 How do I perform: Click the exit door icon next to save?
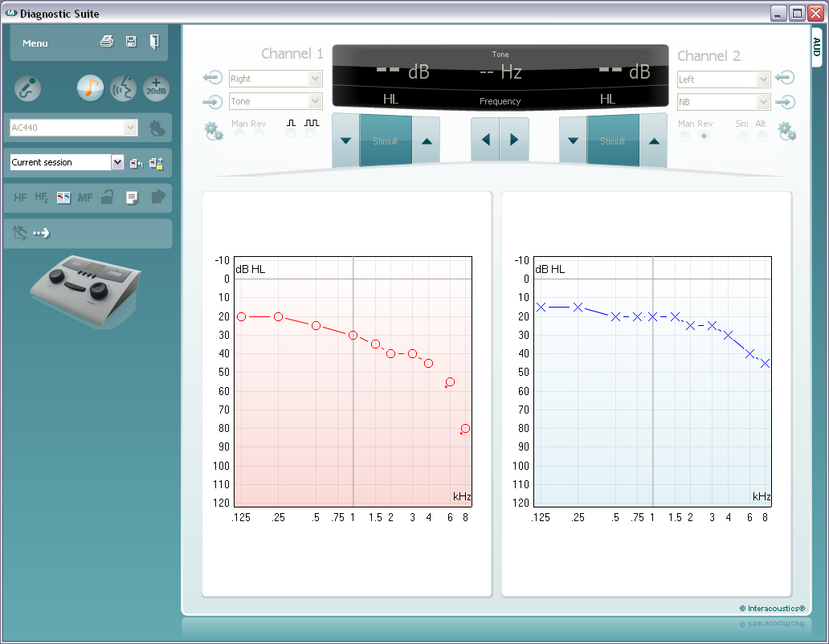coord(154,42)
